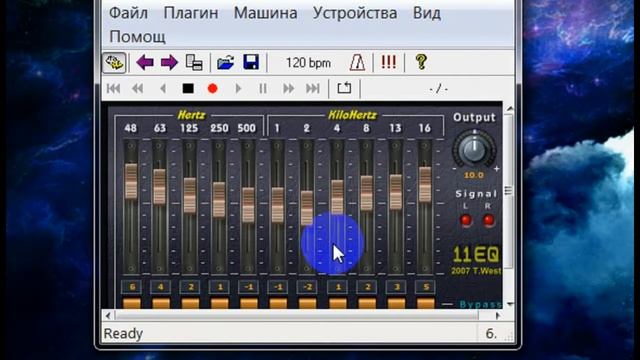Click the 48 Hz gain value box showing 6
The image size is (640, 360).
131,287
